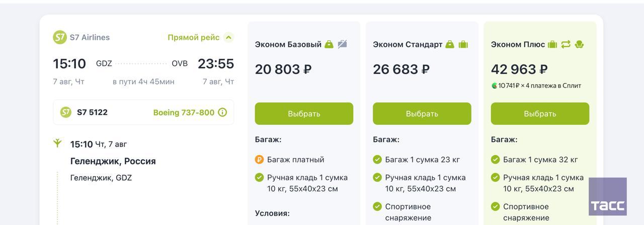Click the exchange arrows icon in Эконом Плюс

[x=566, y=44]
